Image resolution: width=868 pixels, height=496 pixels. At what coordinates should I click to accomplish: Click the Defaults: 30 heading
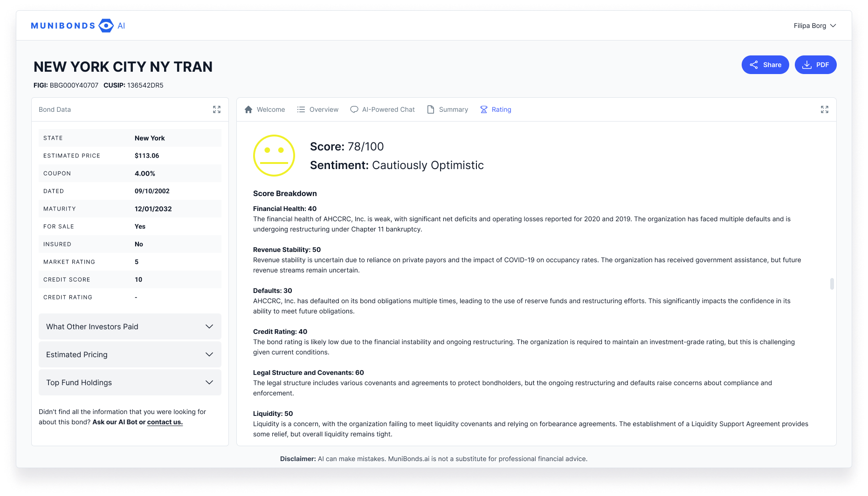coord(273,291)
